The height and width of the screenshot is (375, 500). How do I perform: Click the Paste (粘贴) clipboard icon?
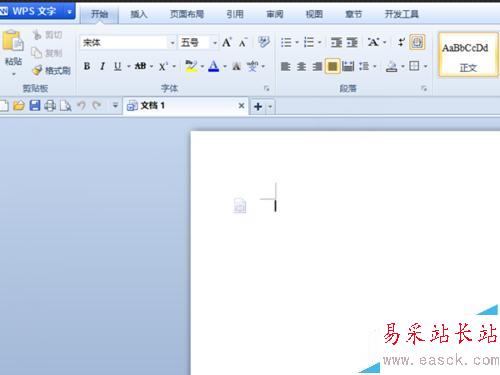tap(13, 41)
